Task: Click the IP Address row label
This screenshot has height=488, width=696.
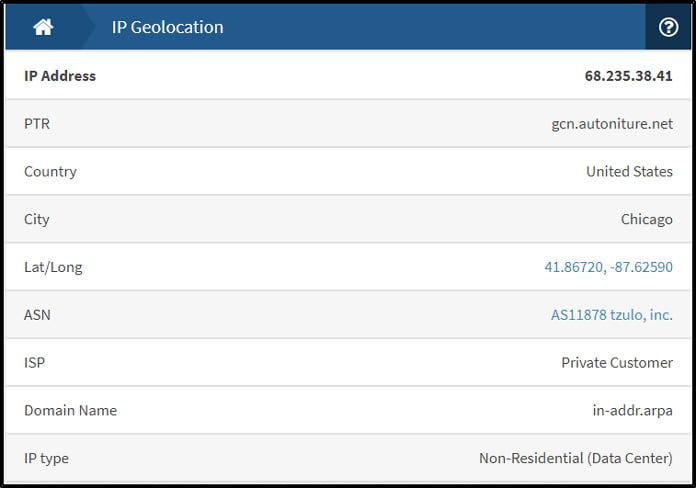Action: click(x=60, y=76)
